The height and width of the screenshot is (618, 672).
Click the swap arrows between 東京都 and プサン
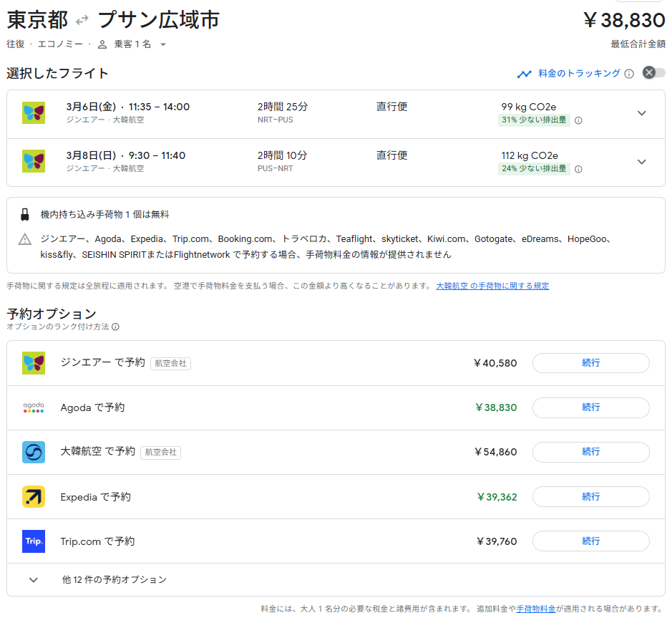click(83, 20)
